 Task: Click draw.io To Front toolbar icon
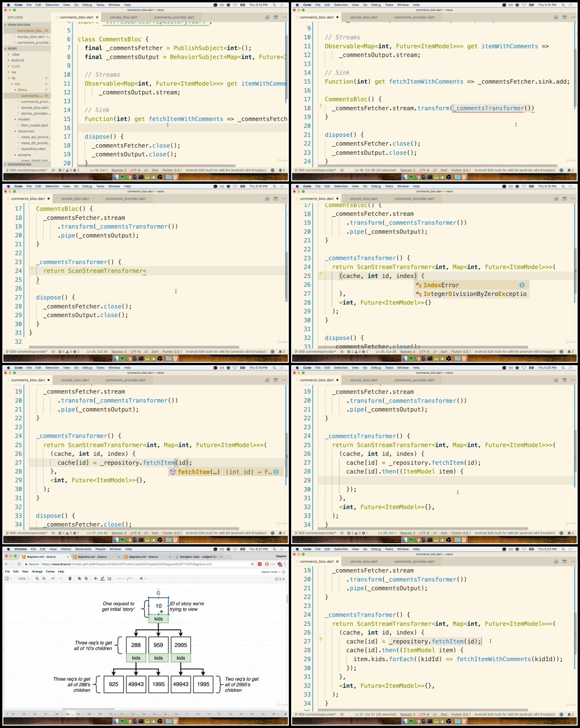79,579
